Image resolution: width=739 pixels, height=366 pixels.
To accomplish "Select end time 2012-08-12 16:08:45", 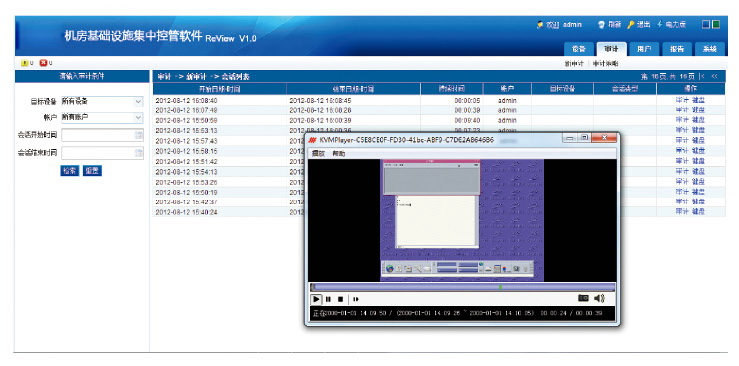I will (320, 100).
